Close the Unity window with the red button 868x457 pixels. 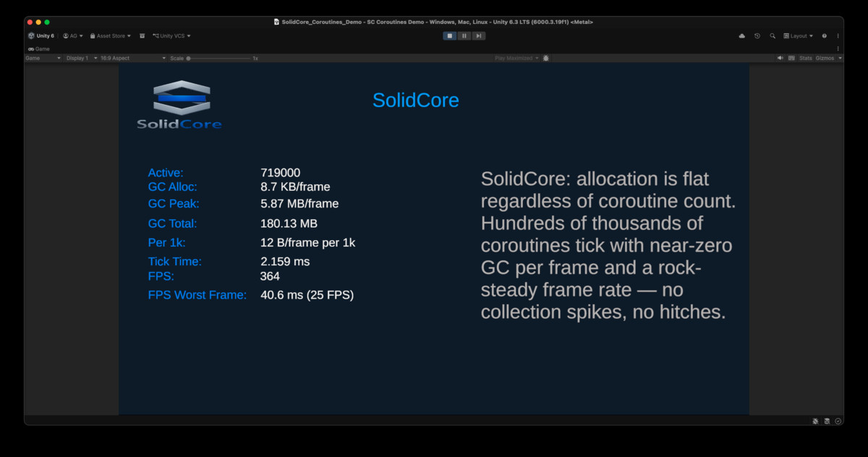pos(30,22)
